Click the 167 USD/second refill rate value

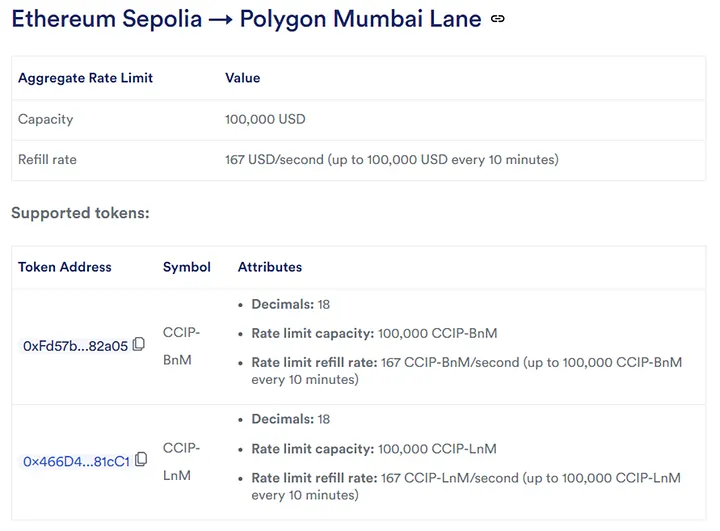391,159
